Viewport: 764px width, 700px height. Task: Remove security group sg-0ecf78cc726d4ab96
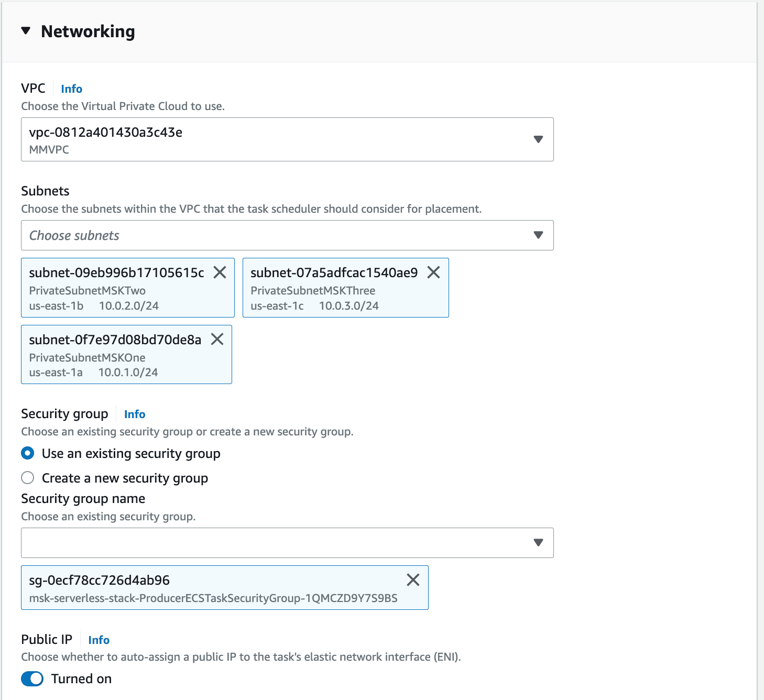click(x=413, y=579)
